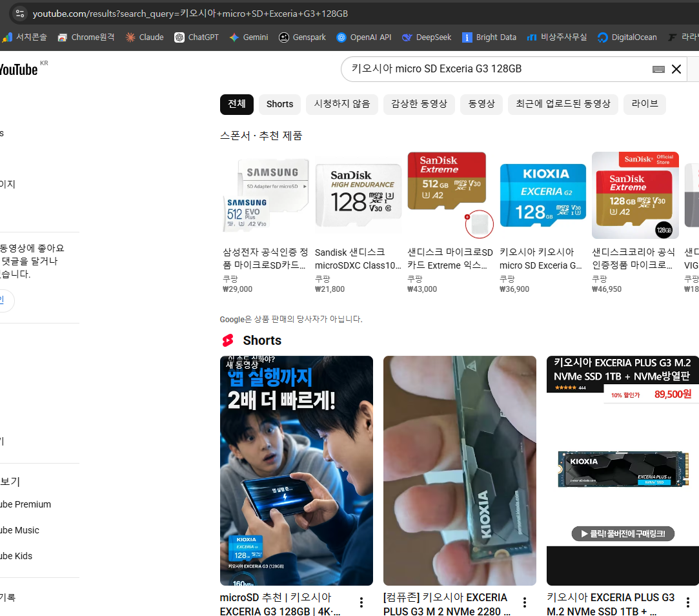Click the ₩21,800 price text
This screenshot has width=699, height=616.
pyautogui.click(x=330, y=289)
